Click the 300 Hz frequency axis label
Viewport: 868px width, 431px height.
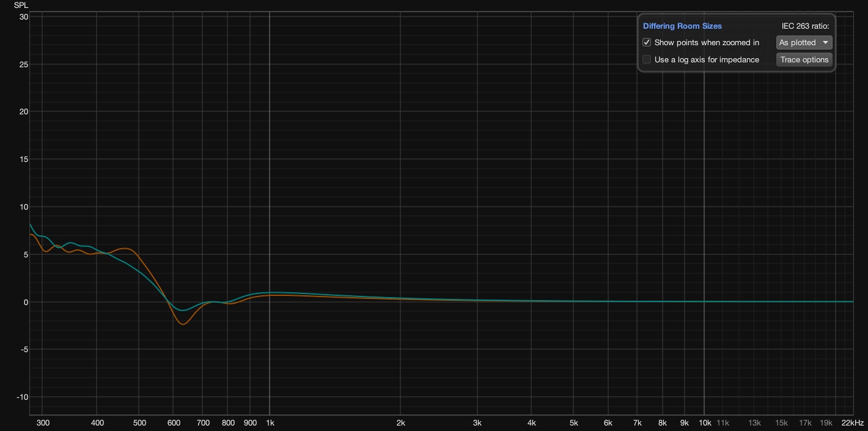43,423
